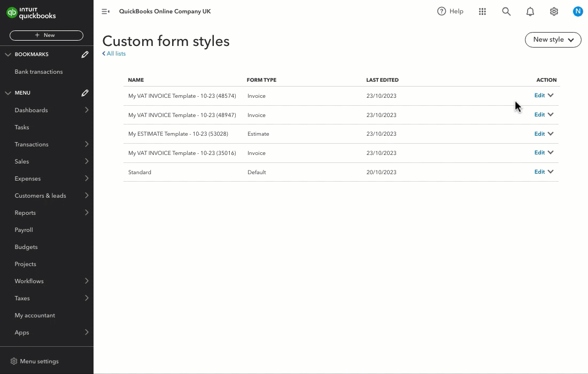Click the 'Estimate' form type cell
588x374 pixels.
[x=258, y=134]
